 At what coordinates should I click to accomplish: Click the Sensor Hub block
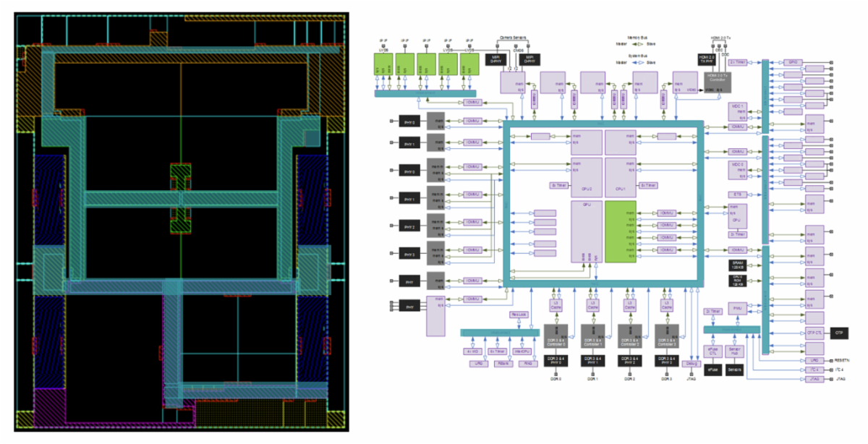(735, 351)
